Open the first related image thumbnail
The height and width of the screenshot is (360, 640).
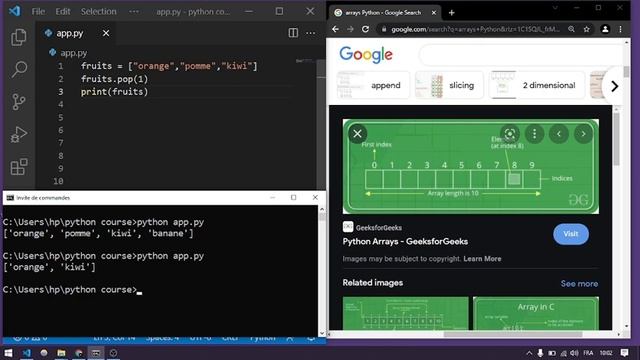[406, 313]
